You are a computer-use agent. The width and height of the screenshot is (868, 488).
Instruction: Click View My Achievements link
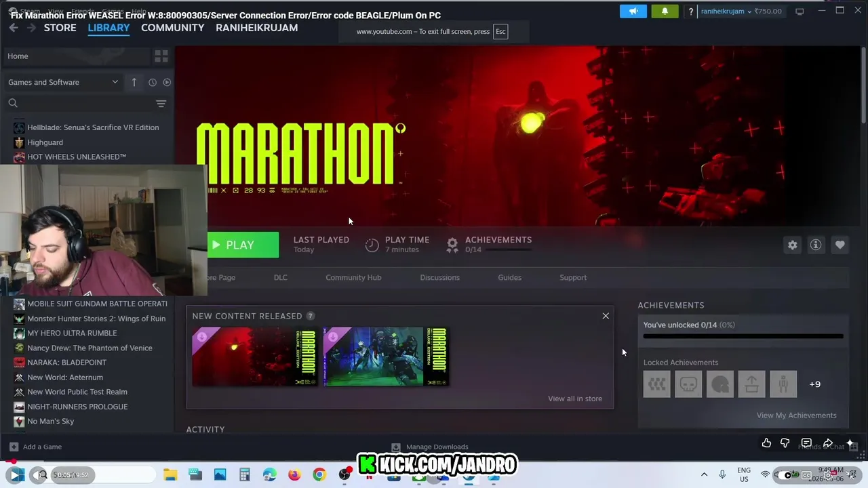point(796,415)
